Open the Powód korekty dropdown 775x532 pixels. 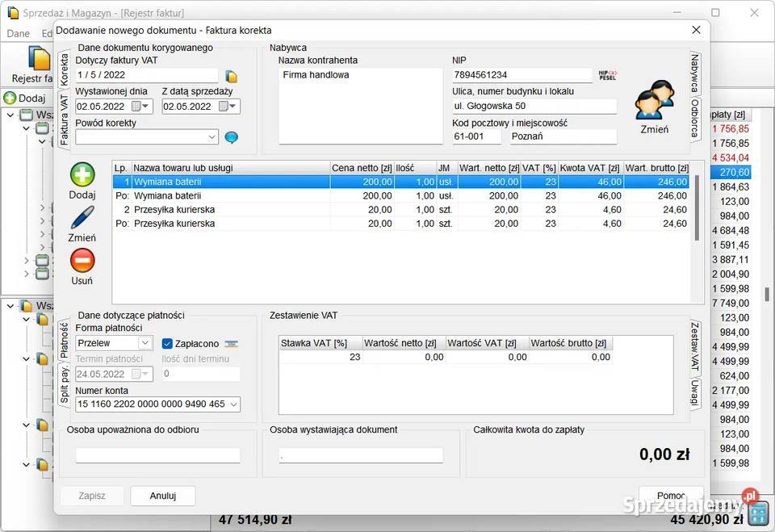pyautogui.click(x=212, y=137)
